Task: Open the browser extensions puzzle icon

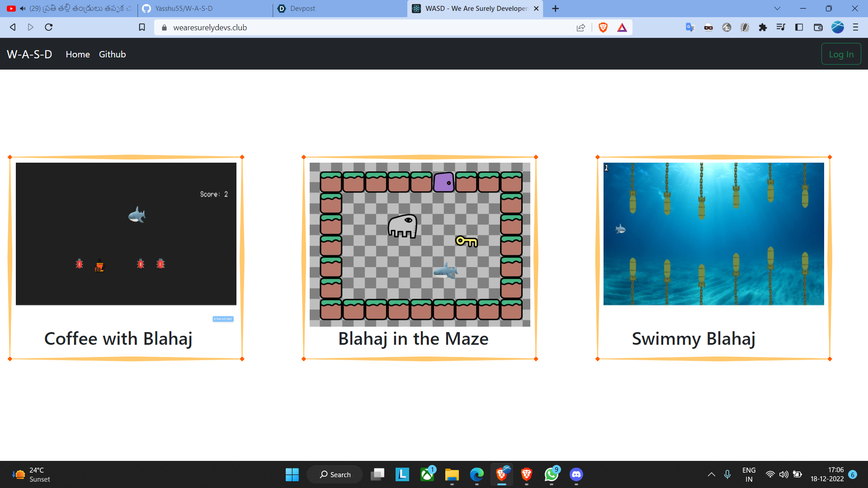Action: [x=763, y=28]
